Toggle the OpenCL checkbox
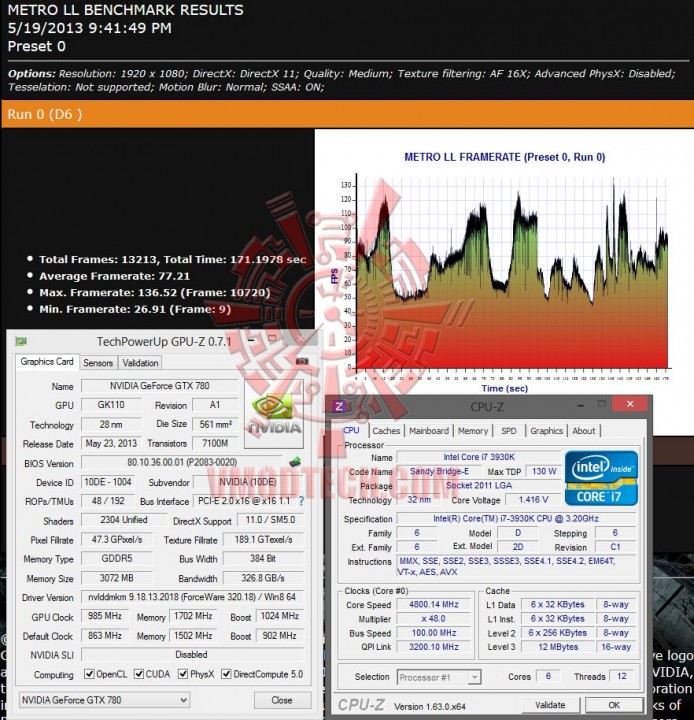This screenshot has width=694, height=720. (89, 674)
